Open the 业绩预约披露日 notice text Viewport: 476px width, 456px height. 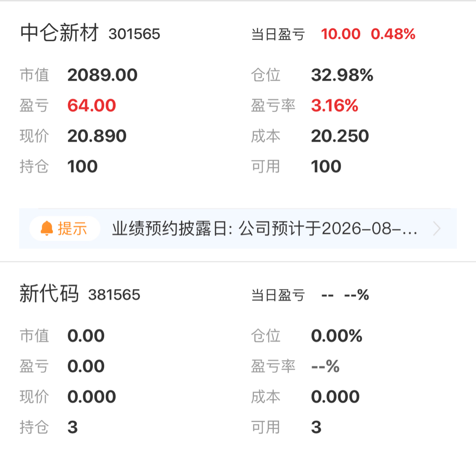[264, 228]
